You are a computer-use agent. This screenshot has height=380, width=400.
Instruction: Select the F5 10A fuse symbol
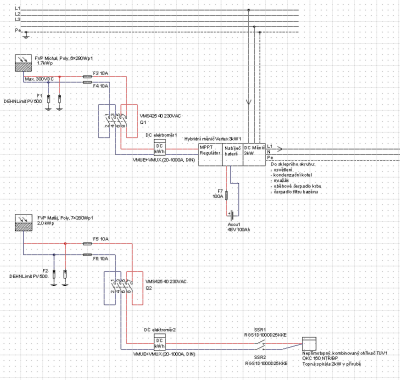87,244
